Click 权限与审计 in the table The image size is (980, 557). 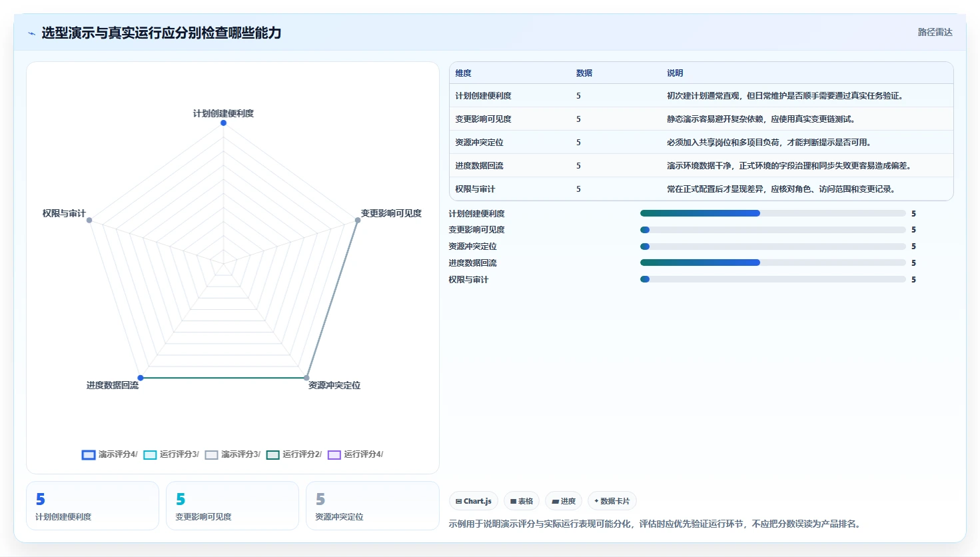click(475, 189)
